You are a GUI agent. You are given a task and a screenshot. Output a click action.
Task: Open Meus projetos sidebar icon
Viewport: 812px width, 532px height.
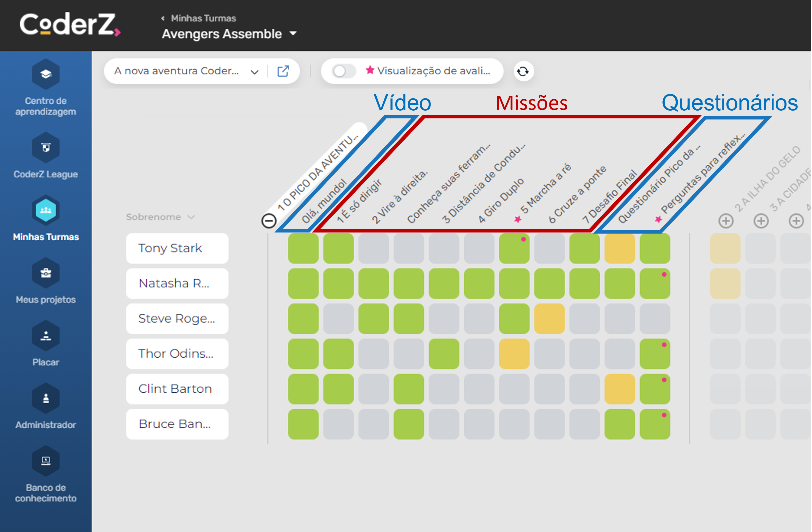(46, 273)
